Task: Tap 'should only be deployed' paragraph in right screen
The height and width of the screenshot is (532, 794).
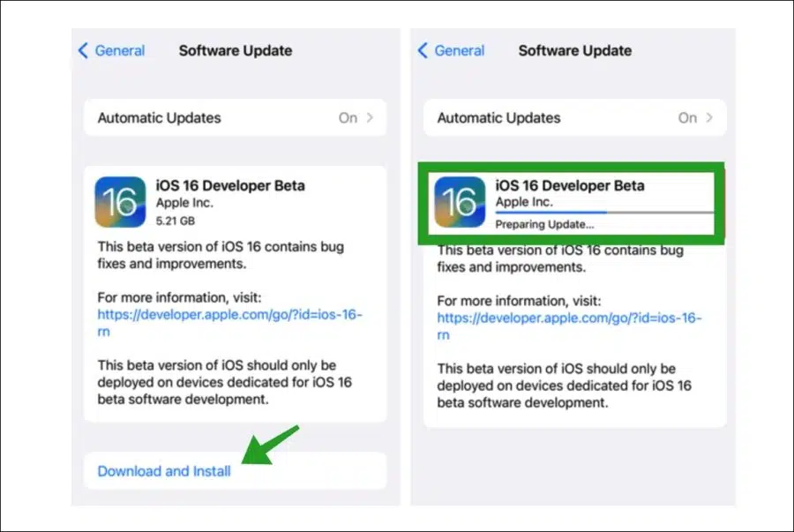Action: [x=564, y=386]
